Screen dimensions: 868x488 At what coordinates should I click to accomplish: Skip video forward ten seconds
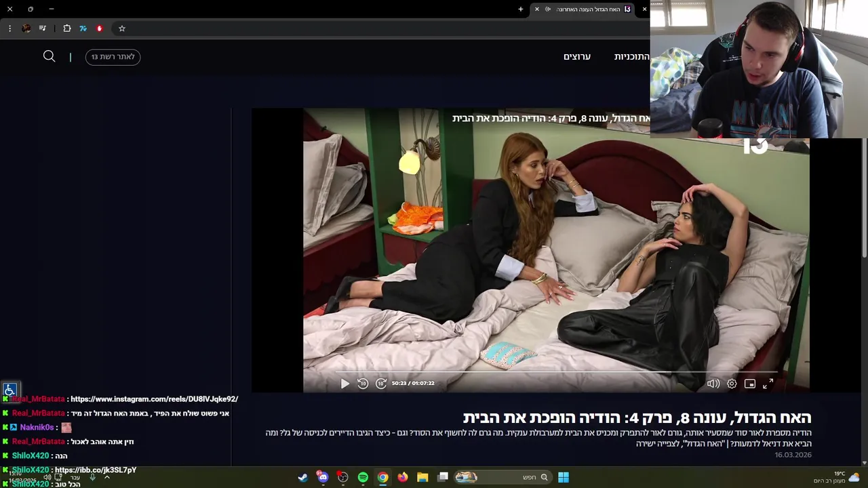381,384
